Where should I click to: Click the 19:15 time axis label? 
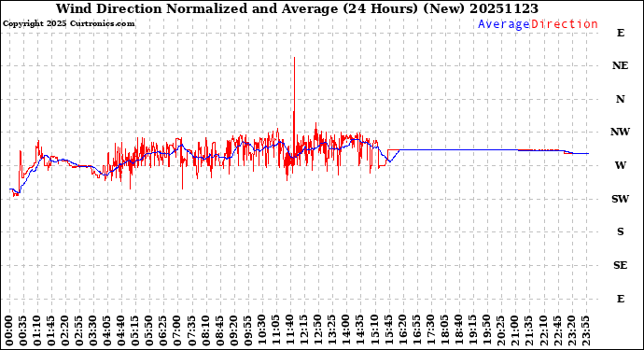[473, 330]
